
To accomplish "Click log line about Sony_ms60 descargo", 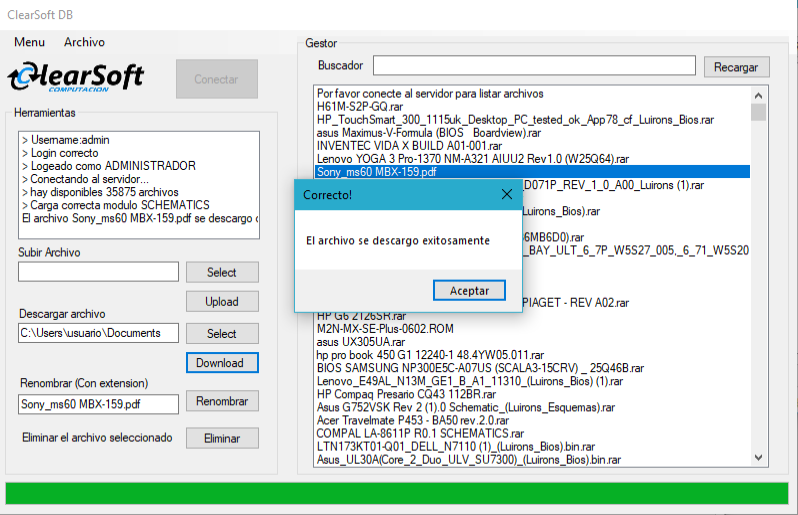I will pyautogui.click(x=139, y=218).
